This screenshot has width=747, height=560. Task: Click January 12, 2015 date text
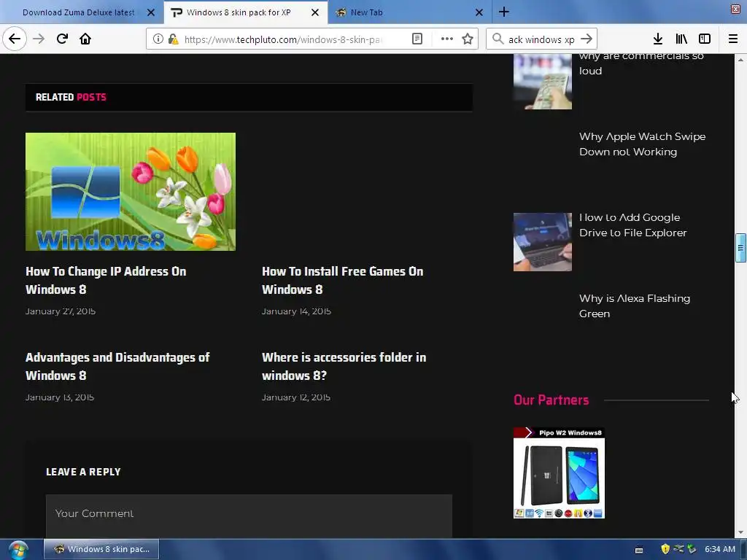(296, 397)
